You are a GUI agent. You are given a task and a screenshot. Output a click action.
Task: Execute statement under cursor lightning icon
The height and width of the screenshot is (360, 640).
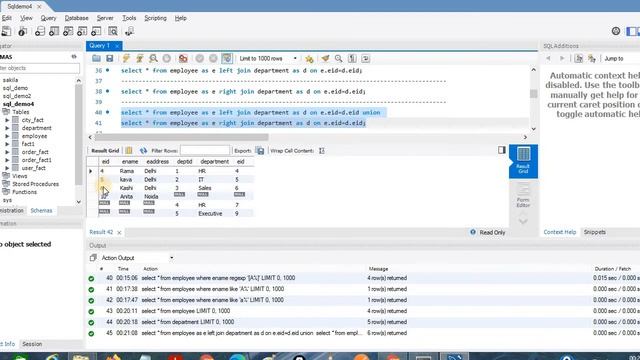[140, 58]
